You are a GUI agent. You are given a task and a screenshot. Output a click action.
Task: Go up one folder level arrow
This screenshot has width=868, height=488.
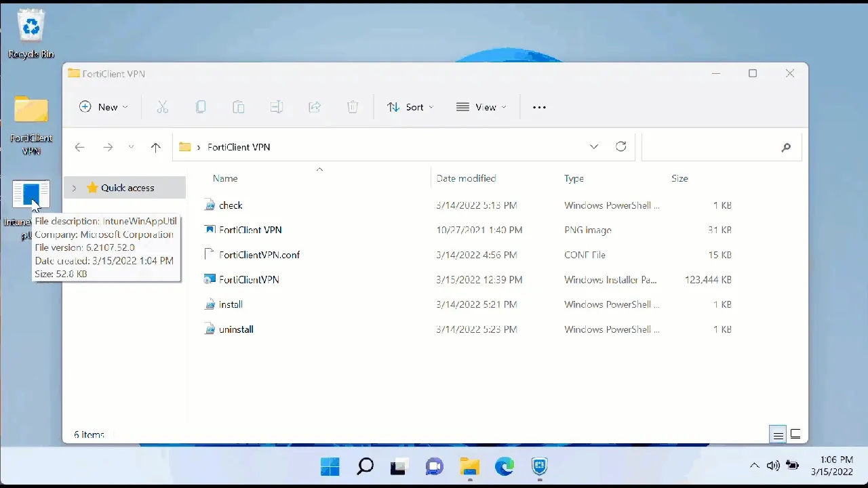156,147
